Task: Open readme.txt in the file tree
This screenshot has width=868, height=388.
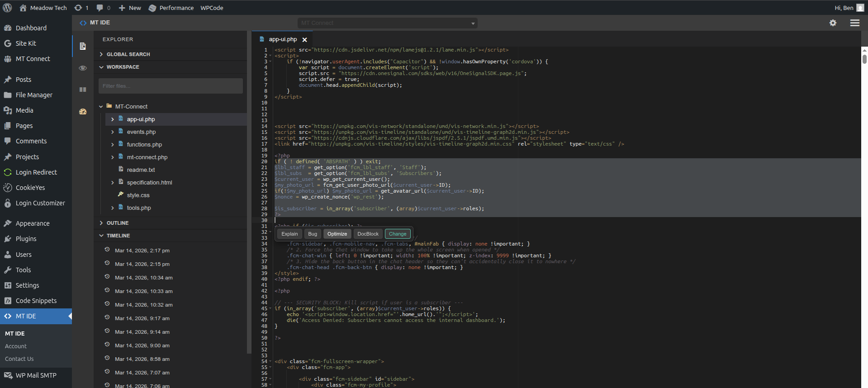Action: pos(141,170)
